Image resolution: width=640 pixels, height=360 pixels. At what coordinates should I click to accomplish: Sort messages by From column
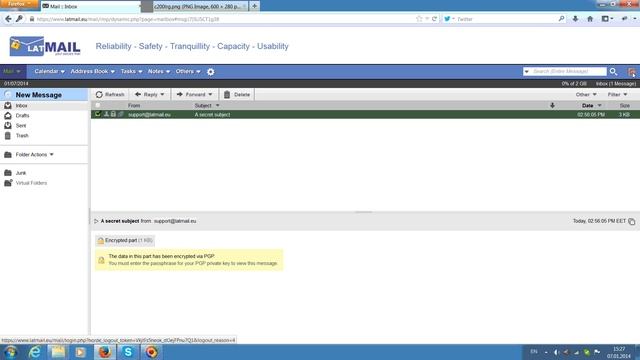(134, 105)
